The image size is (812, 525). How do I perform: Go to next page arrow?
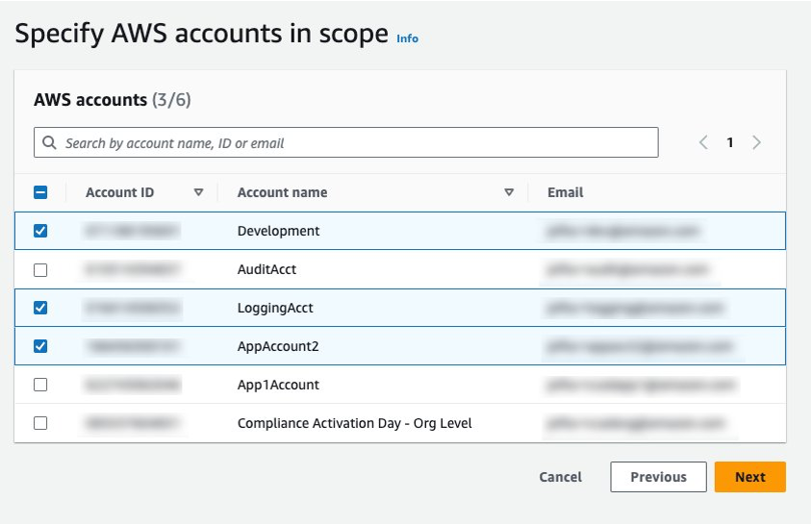pyautogui.click(x=756, y=142)
